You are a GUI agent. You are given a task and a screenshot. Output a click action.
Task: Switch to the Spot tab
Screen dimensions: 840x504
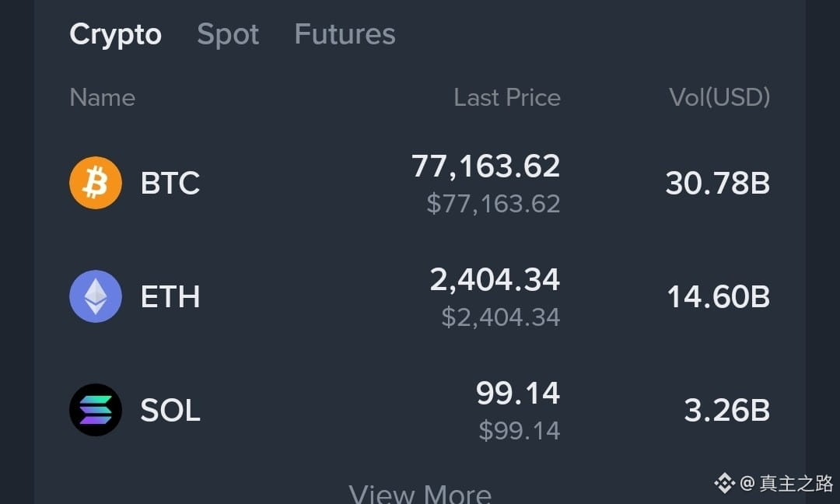(x=228, y=35)
